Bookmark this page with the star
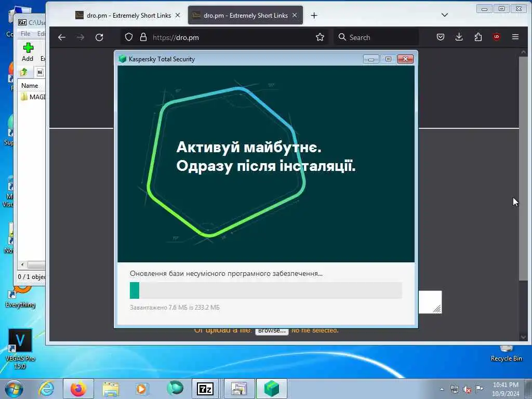Viewport: 532px width, 399px height. 320,37
